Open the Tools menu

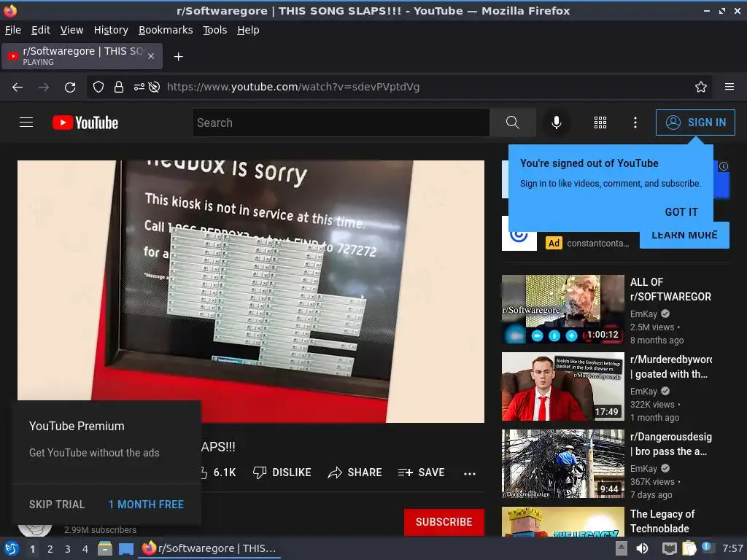(215, 30)
